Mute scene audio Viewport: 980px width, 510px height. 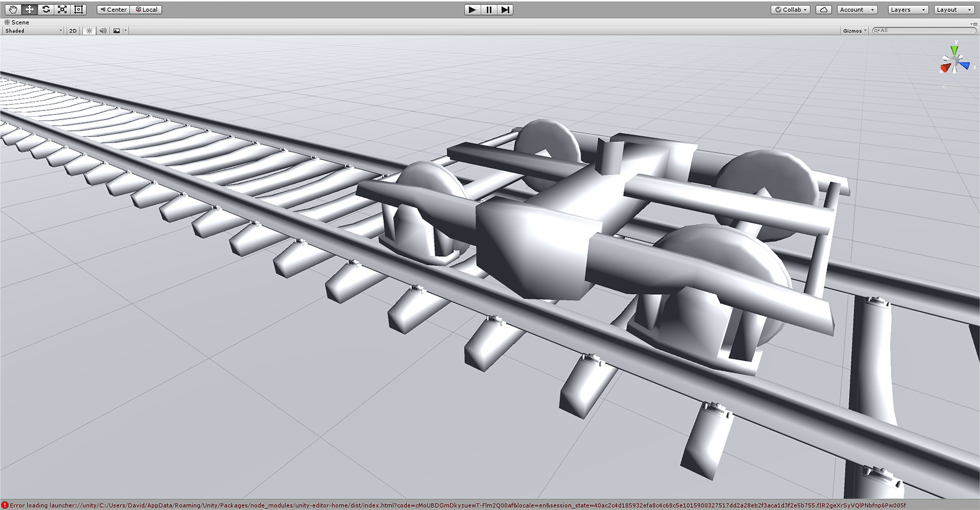point(103,31)
